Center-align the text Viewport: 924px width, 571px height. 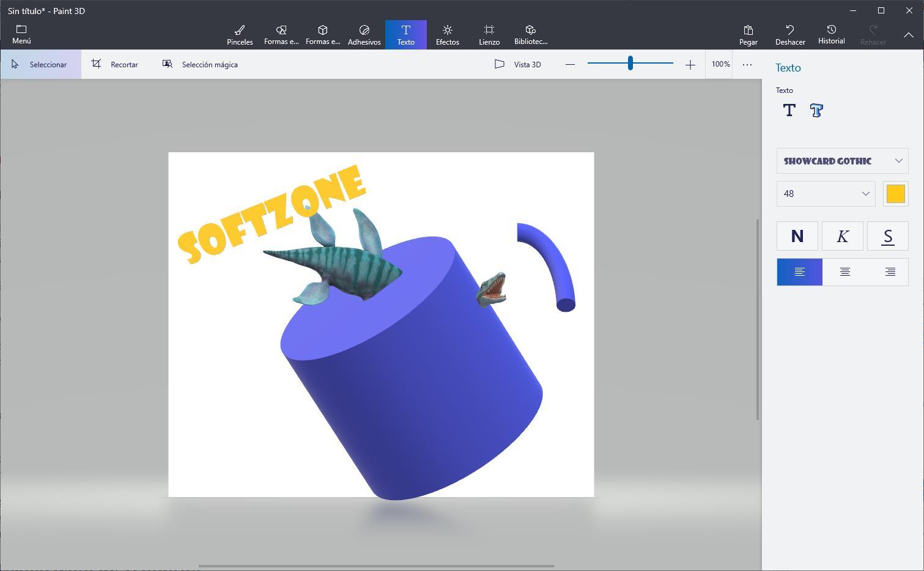tap(845, 272)
